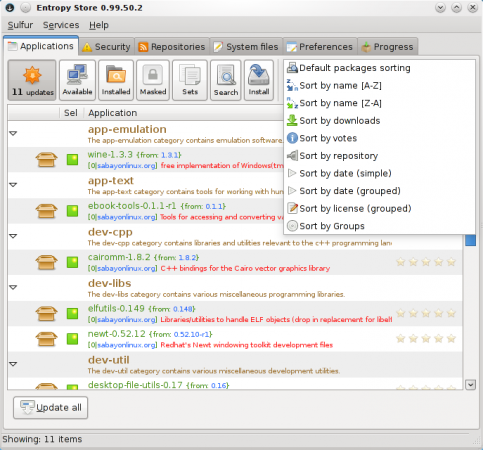Click the cairomm-1.8.2 package box icon
The height and width of the screenshot is (450, 483).
46,262
